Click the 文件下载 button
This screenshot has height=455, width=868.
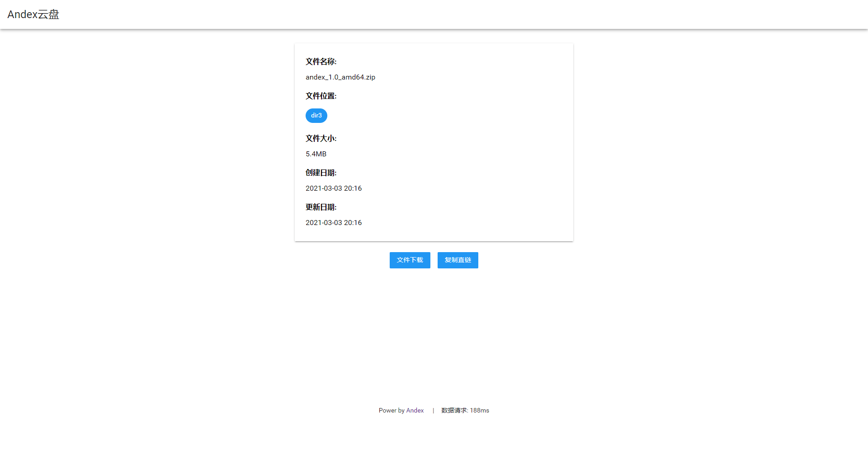click(410, 260)
